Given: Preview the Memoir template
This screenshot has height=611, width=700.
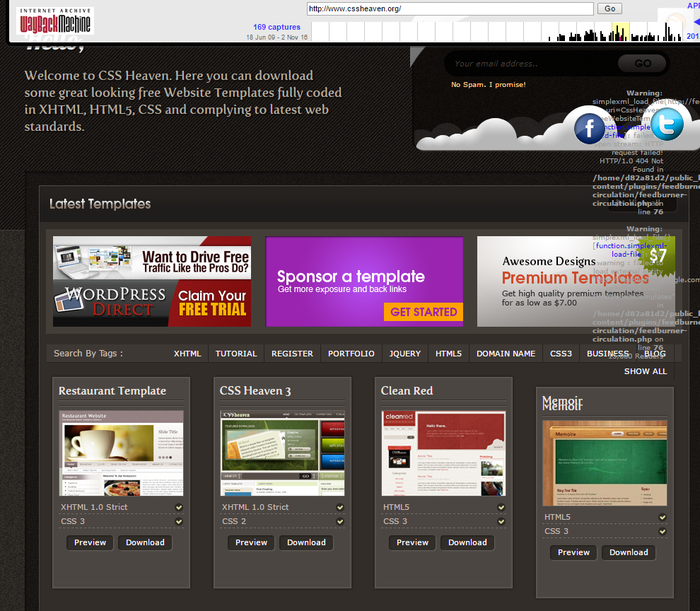Looking at the screenshot, I should click(573, 552).
